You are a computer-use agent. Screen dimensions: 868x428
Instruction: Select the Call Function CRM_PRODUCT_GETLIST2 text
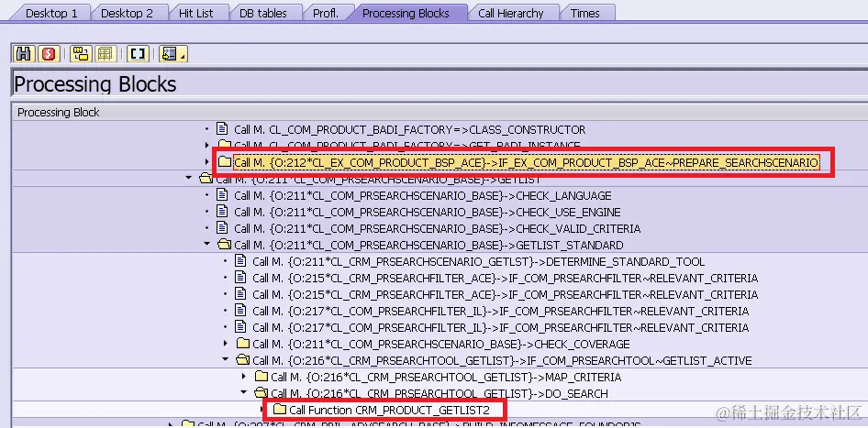pos(390,411)
